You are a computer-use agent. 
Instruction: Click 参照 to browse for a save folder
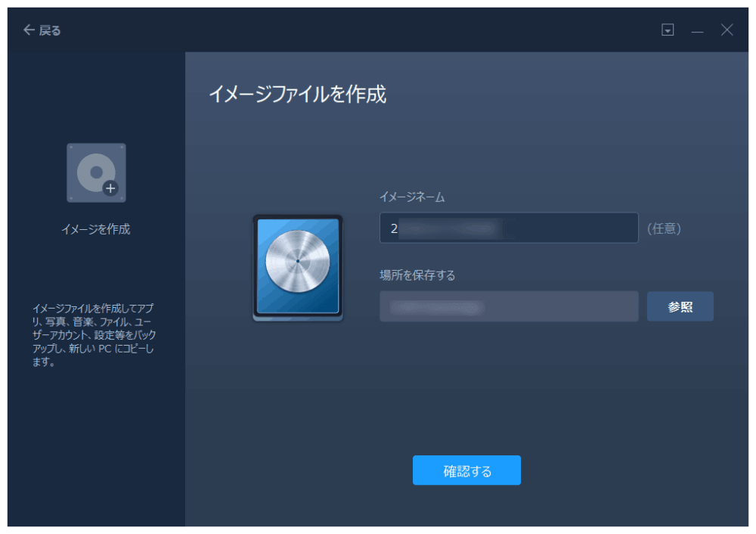click(x=680, y=306)
